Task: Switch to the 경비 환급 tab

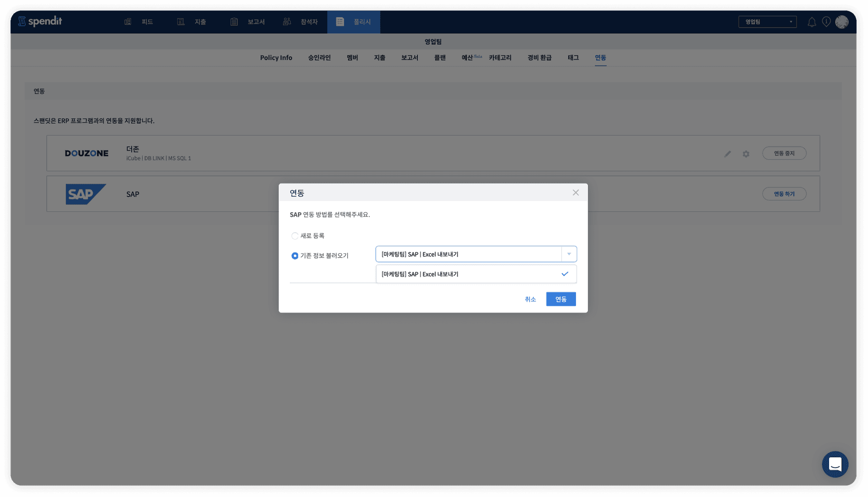Action: click(539, 58)
